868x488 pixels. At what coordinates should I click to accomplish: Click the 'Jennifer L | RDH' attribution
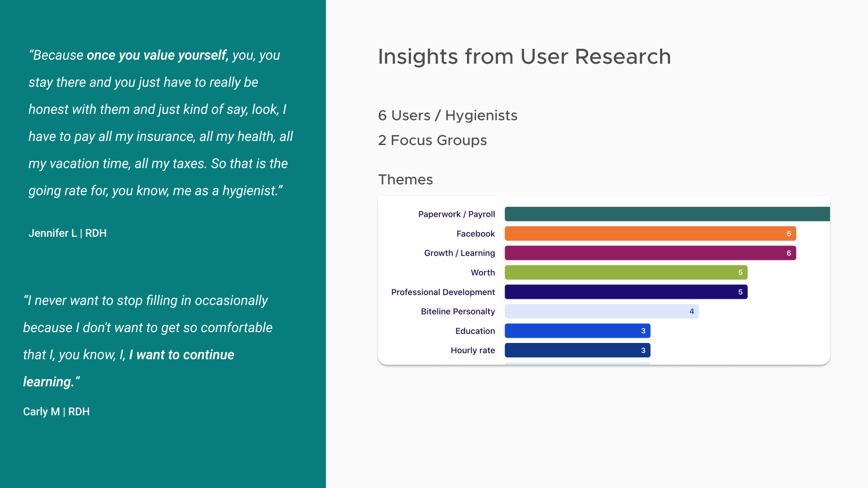pos(67,233)
